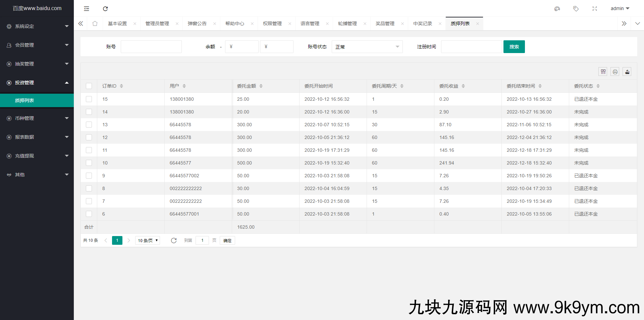Sort by 委托金额 using its sort arrows
644x320 pixels.
click(261, 86)
